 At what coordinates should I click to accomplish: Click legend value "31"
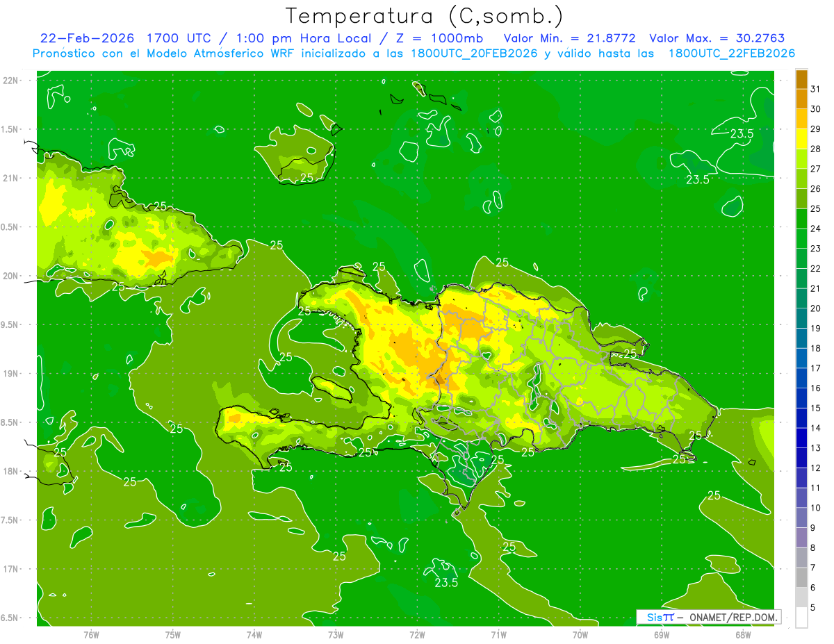(816, 89)
